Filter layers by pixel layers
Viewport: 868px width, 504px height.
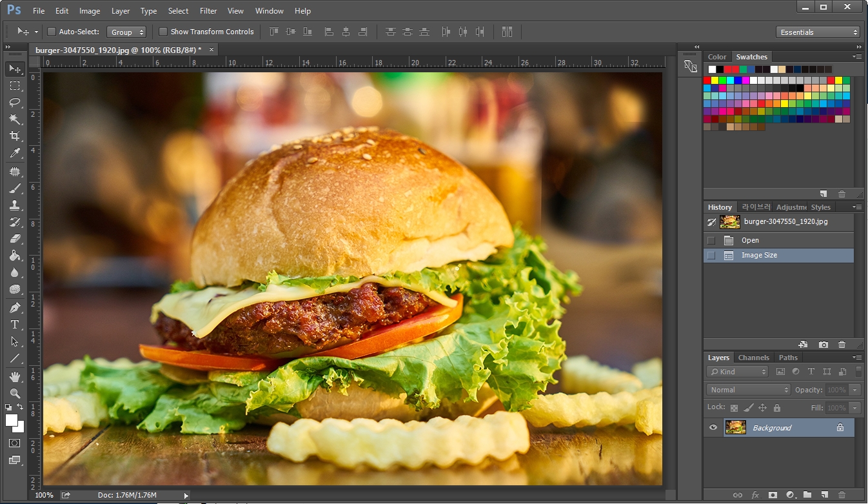[x=780, y=372]
